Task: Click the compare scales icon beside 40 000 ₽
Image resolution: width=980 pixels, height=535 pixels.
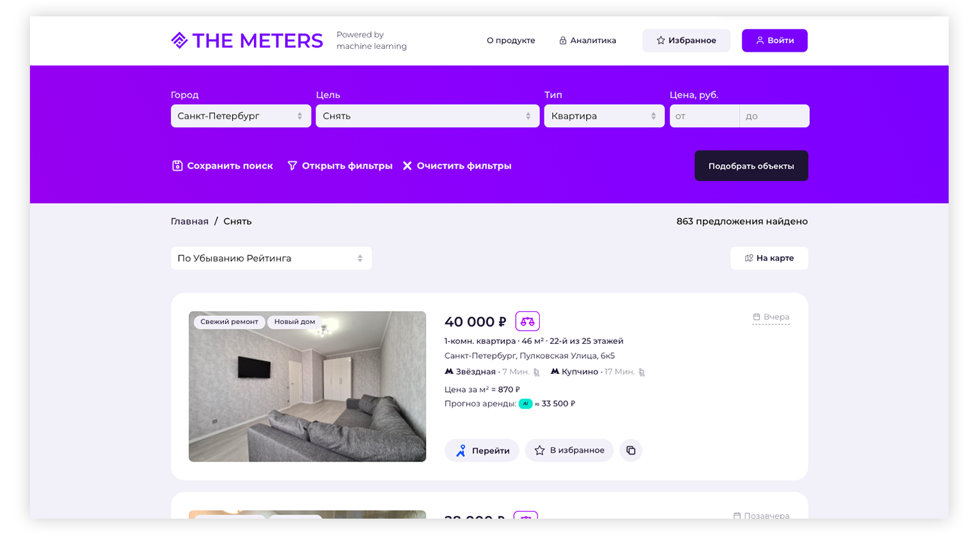Action: tap(527, 321)
